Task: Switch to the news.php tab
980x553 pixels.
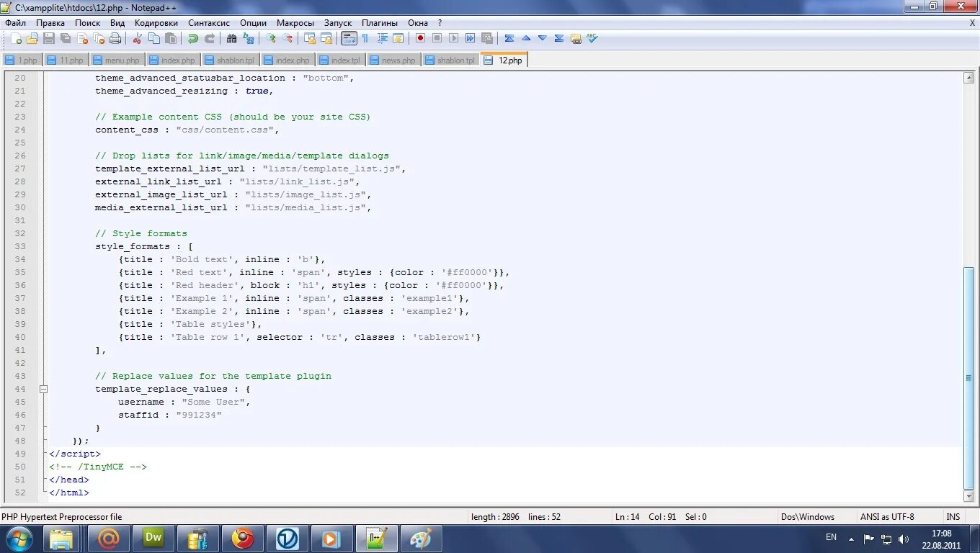Action: (393, 60)
